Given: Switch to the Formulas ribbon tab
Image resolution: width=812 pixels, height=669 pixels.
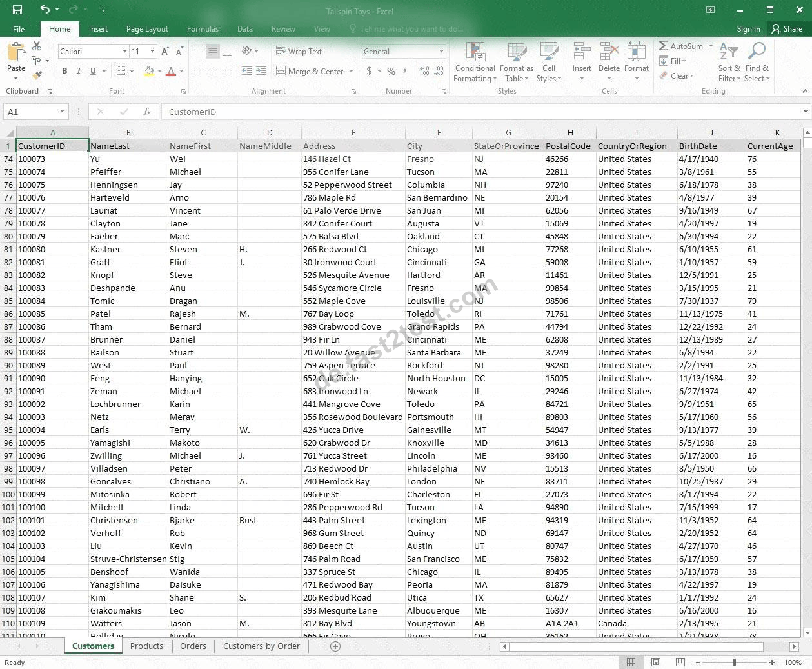Looking at the screenshot, I should tap(203, 29).
